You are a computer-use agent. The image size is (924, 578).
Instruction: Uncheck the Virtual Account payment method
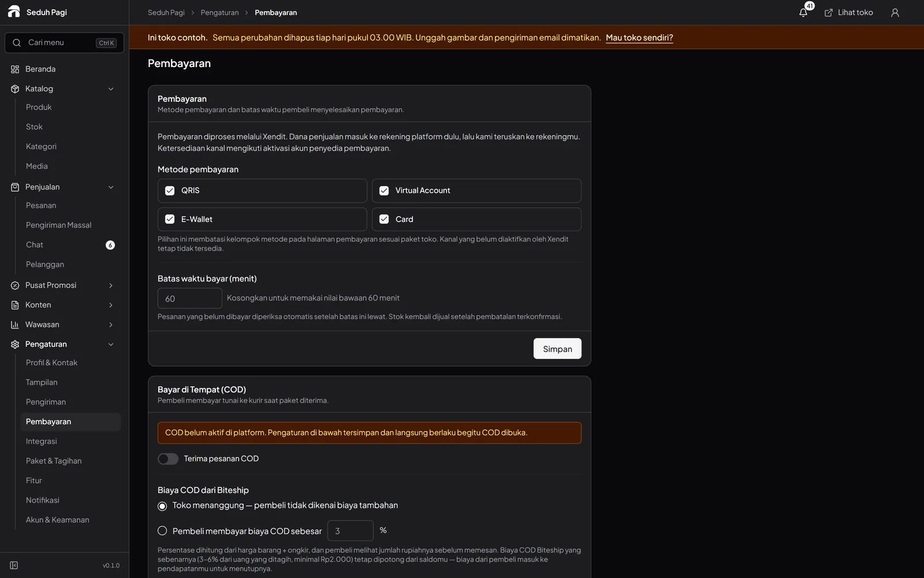[384, 191]
